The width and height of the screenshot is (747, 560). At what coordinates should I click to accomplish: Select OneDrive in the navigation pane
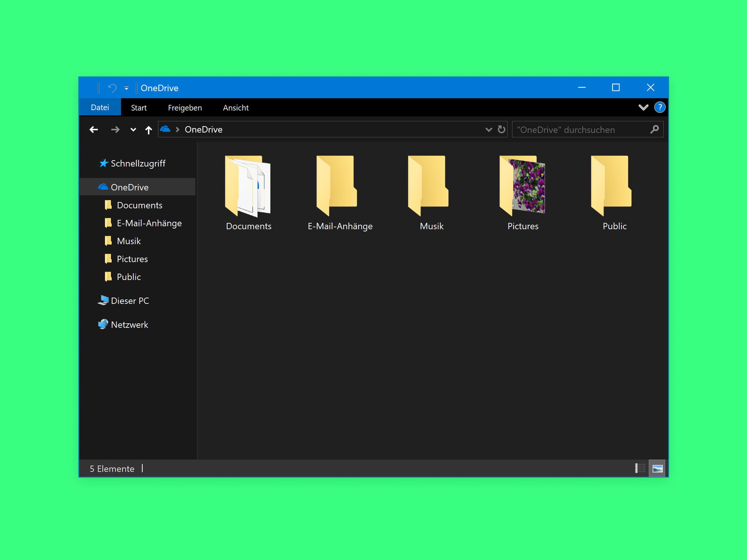(x=137, y=187)
